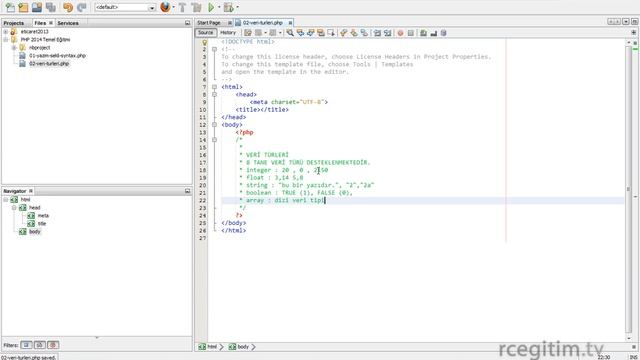Click the Debug Project icon
Image resolution: width=640 pixels, height=360 pixels.
[228, 7]
